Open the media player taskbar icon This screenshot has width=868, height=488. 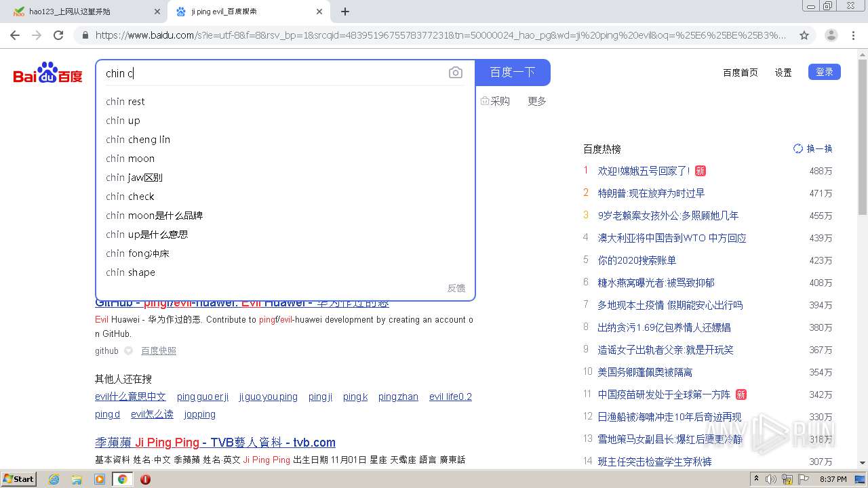pyautogui.click(x=100, y=479)
